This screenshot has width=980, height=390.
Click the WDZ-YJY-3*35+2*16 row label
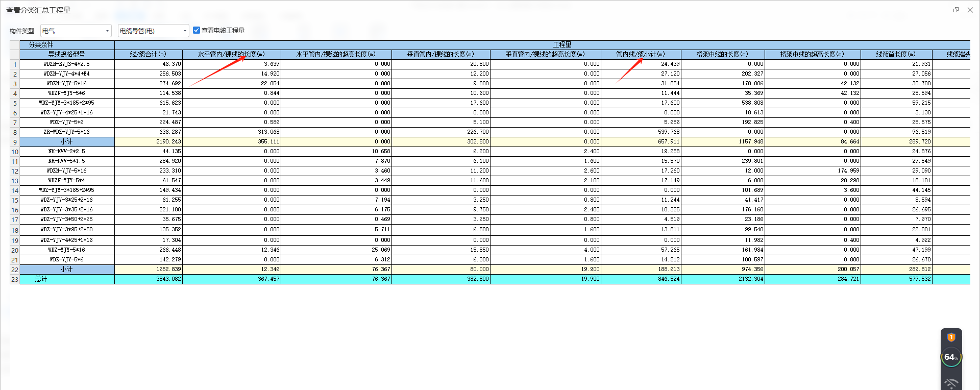click(67, 210)
